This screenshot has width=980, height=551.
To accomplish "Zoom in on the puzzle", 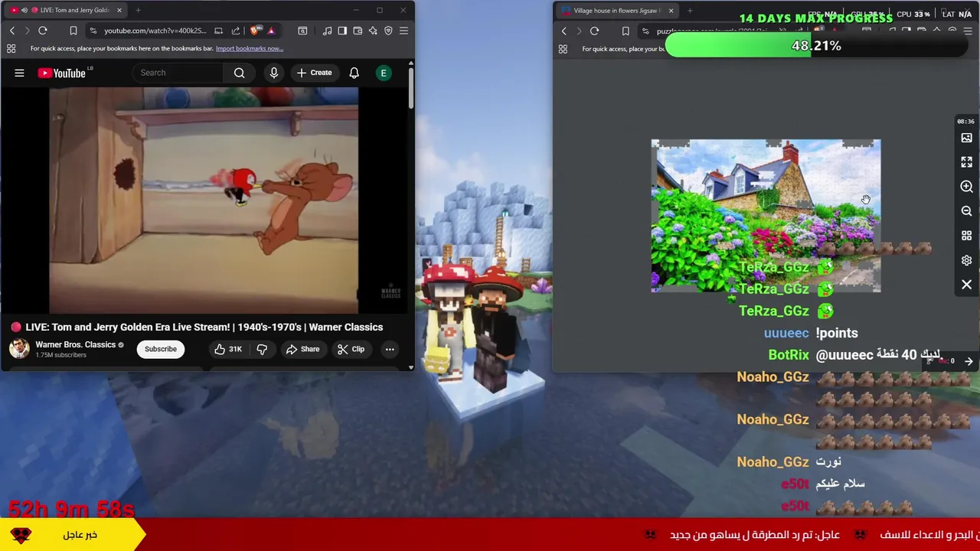I will (966, 187).
